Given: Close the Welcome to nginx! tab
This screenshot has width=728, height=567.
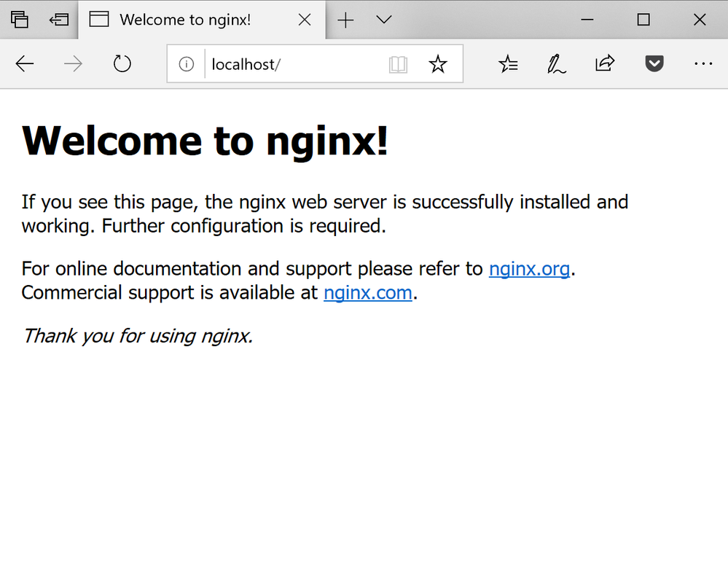Looking at the screenshot, I should coord(305,20).
